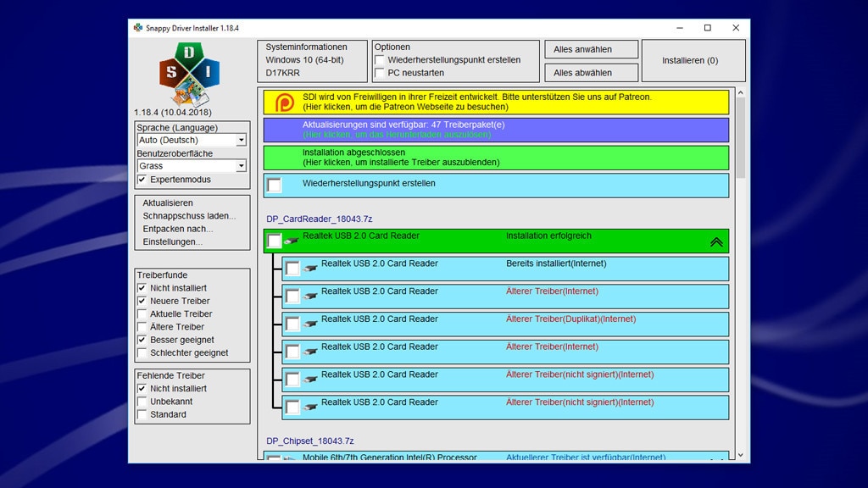Check the Älterer Treiber(Duplikat)(Internet) driver checkbox

(x=292, y=324)
